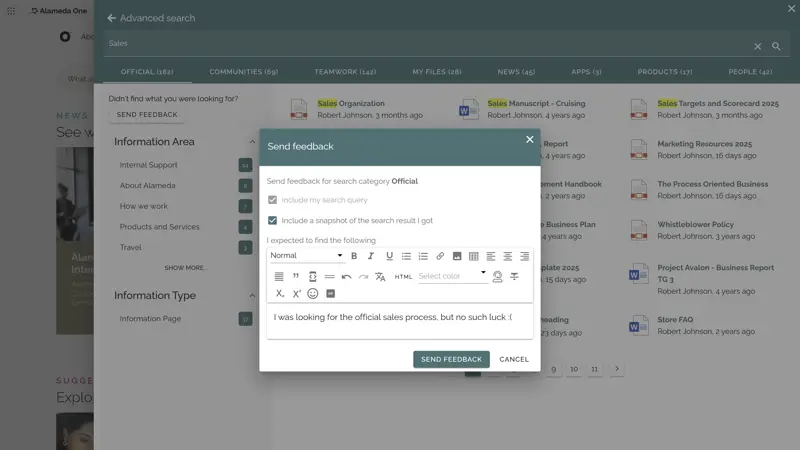Open the emoji picker

[313, 293]
